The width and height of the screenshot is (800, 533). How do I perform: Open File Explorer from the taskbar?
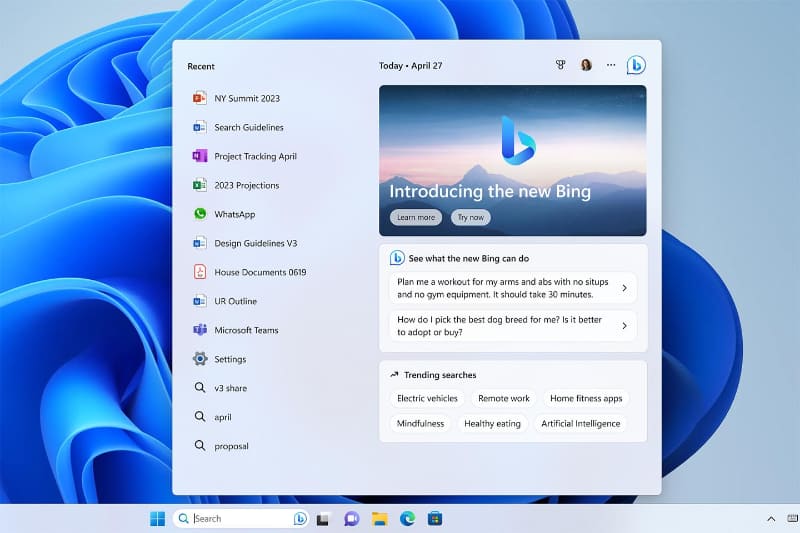point(380,519)
